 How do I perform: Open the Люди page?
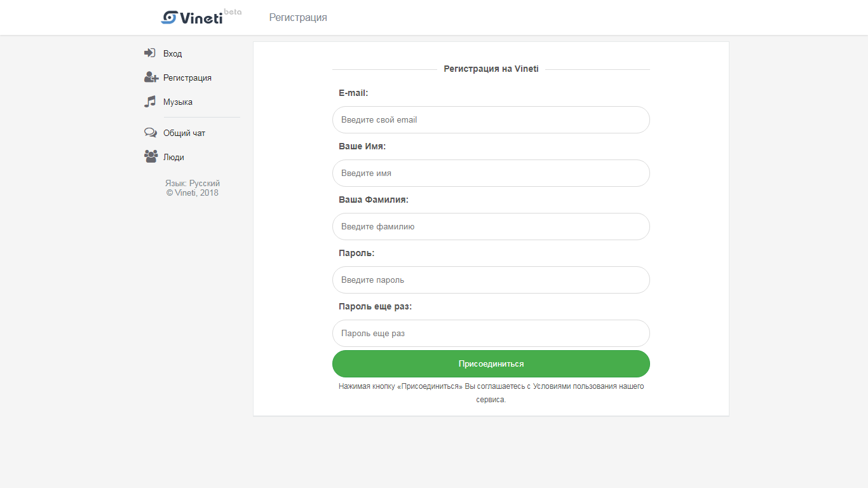tap(173, 157)
